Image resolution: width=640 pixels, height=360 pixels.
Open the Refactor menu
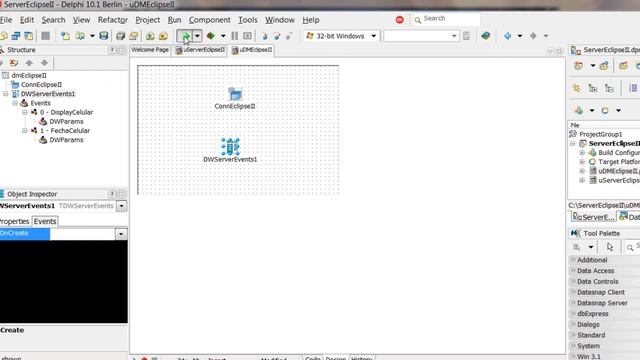[113, 20]
